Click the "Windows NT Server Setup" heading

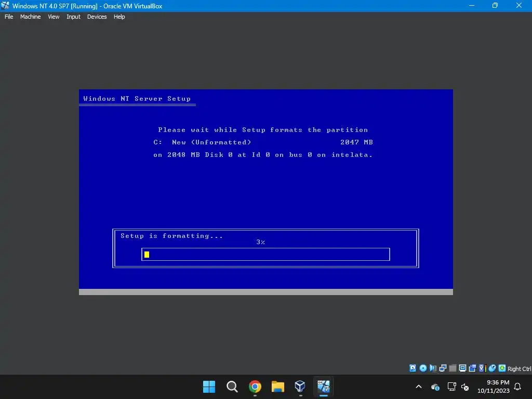coord(137,99)
